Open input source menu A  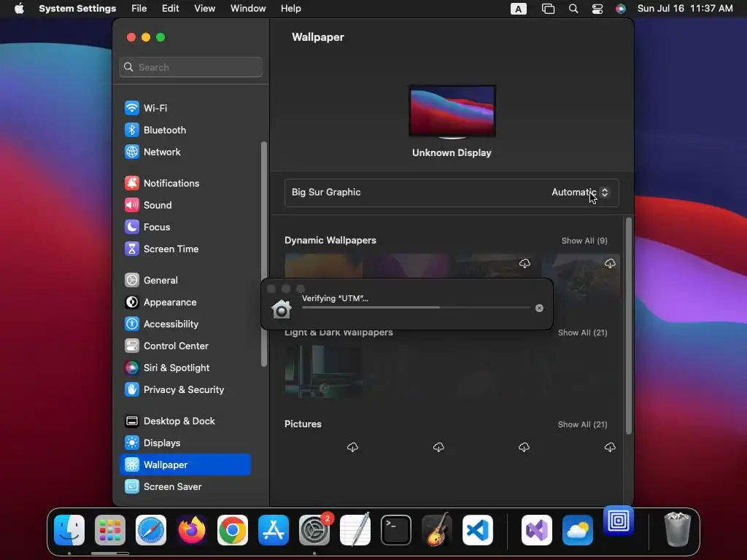(x=519, y=9)
